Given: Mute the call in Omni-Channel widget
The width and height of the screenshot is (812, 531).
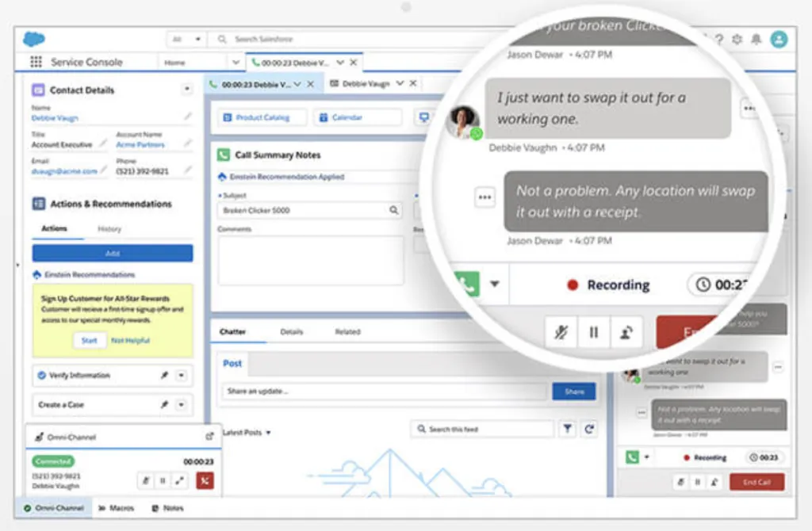Looking at the screenshot, I should point(146,481).
